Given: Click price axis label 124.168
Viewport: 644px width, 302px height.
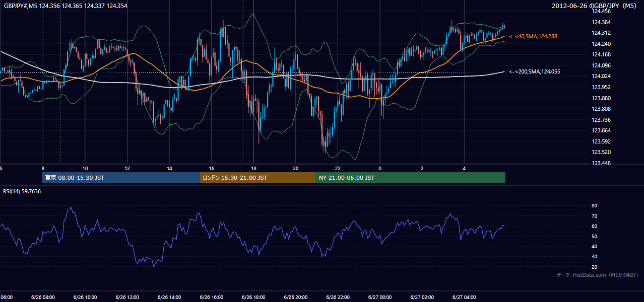Looking at the screenshot, I should (602, 54).
